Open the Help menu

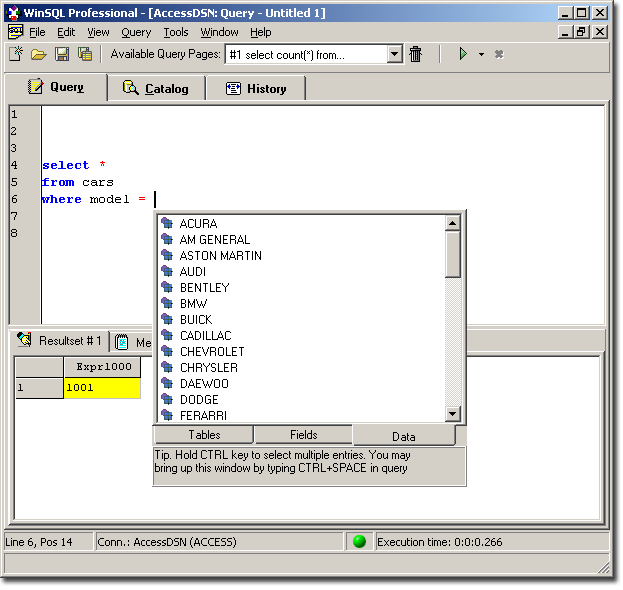pyautogui.click(x=261, y=32)
